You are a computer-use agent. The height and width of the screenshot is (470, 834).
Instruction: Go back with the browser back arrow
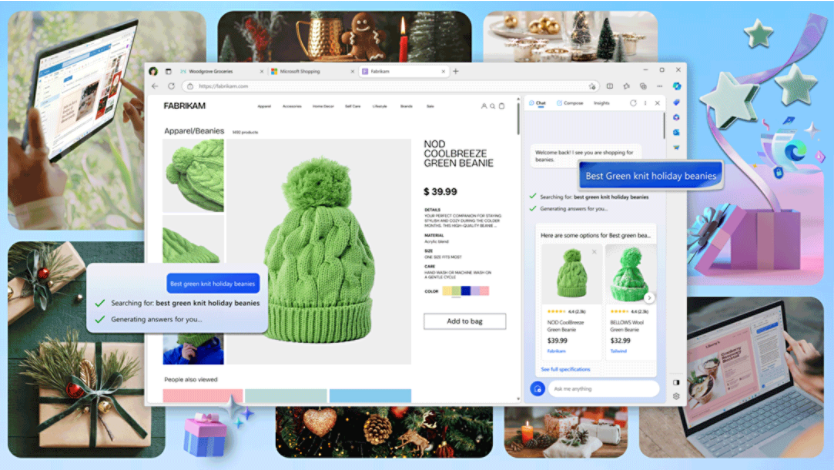coord(155,86)
